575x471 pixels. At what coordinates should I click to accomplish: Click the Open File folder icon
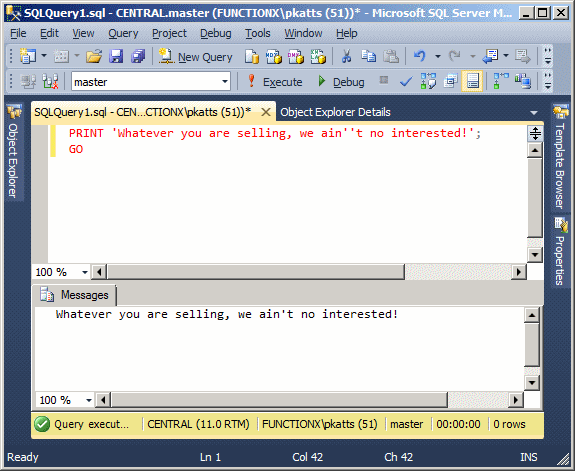tap(94, 56)
